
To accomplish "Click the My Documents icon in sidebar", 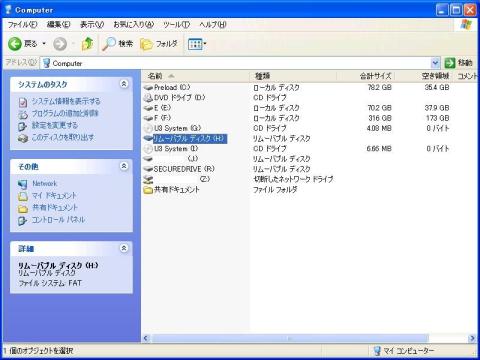I will click(23, 196).
